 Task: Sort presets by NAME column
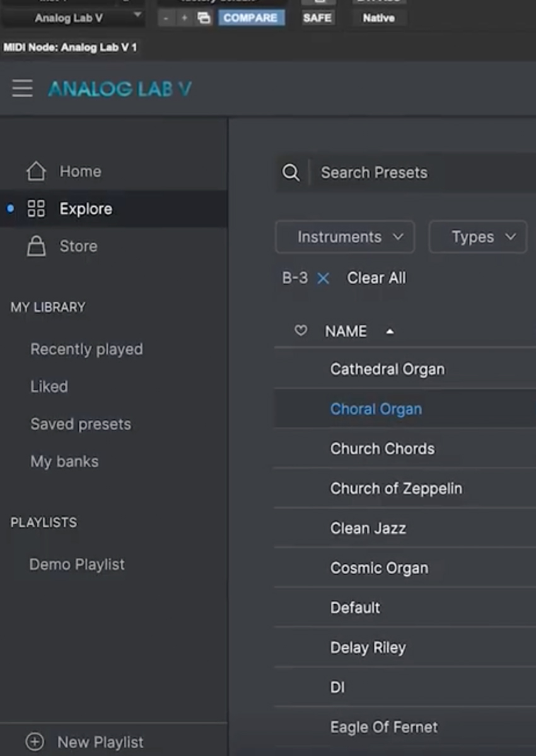(x=346, y=331)
